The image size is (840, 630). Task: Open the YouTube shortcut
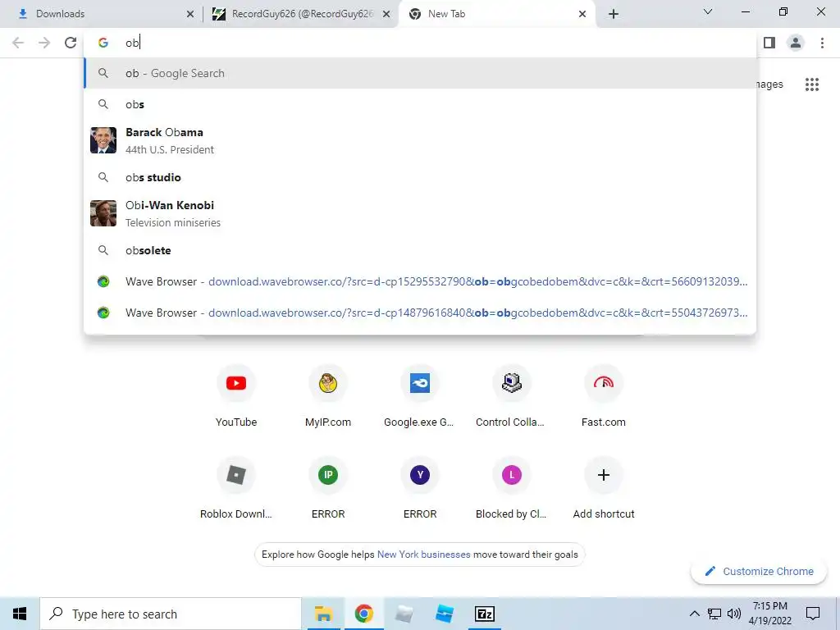click(x=236, y=396)
